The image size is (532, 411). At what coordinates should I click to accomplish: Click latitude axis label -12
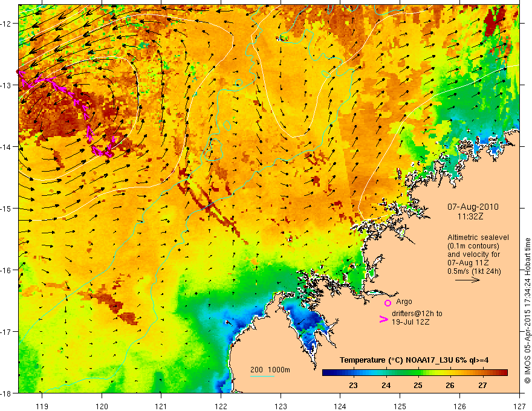[x=6, y=24]
